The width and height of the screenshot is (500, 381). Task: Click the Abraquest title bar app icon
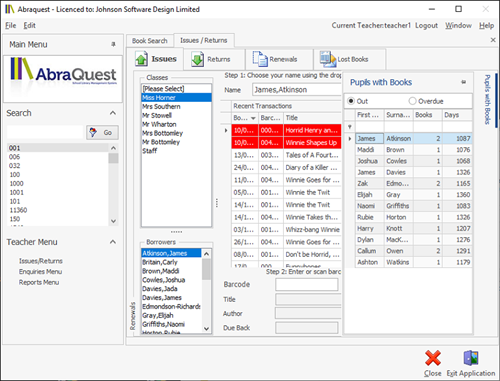click(x=9, y=9)
